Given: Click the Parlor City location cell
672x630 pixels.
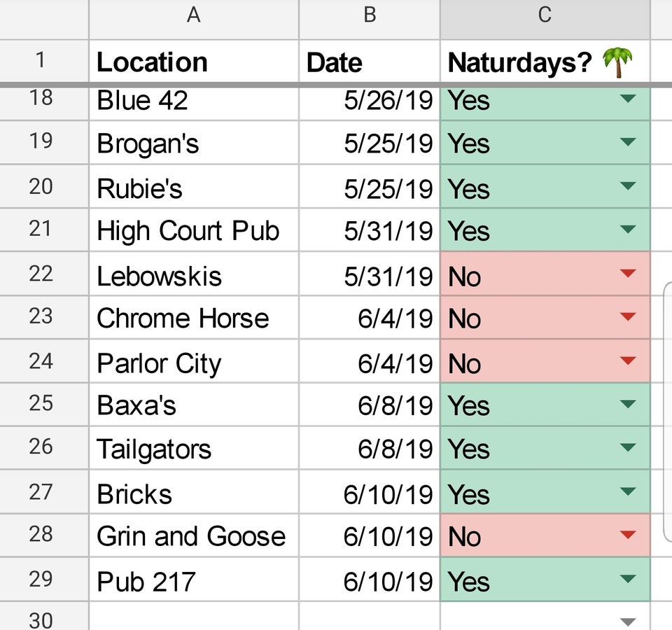Looking at the screenshot, I should coord(194,361).
